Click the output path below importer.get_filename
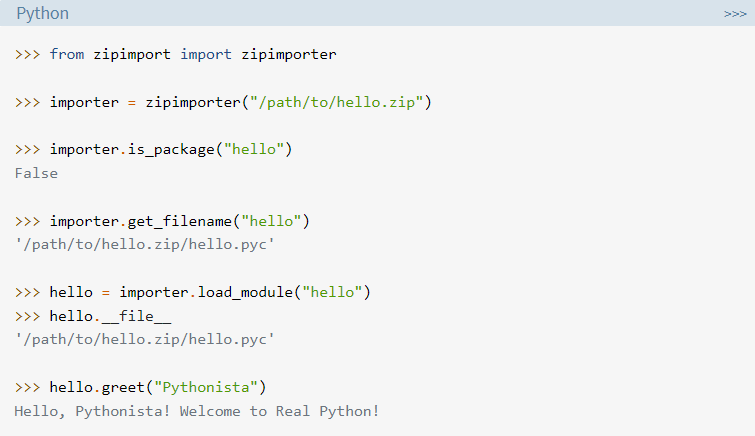The height and width of the screenshot is (436, 755). (x=144, y=244)
